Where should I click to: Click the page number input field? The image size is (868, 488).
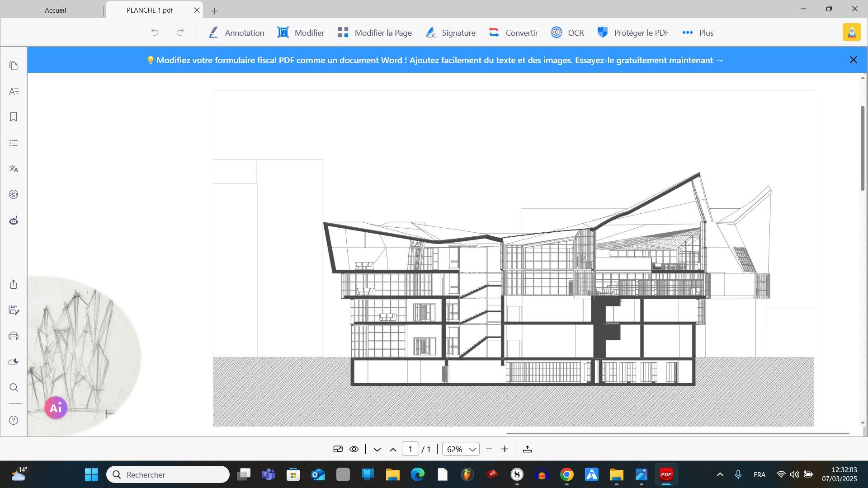coord(410,449)
